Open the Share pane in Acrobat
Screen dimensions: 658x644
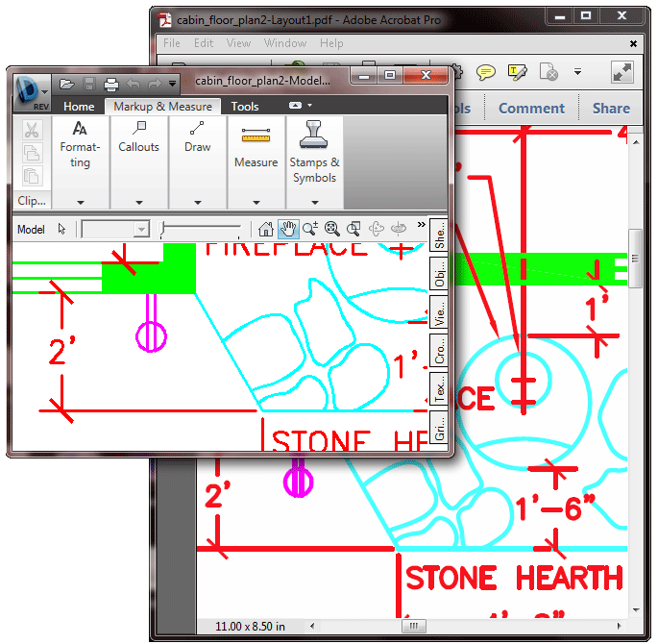[611, 109]
